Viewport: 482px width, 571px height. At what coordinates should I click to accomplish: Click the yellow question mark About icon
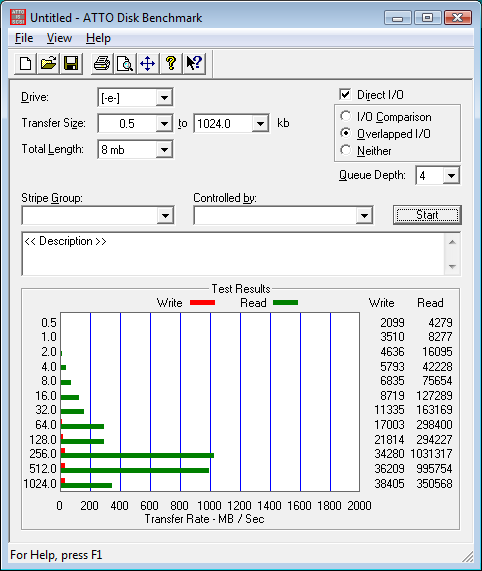click(x=171, y=64)
